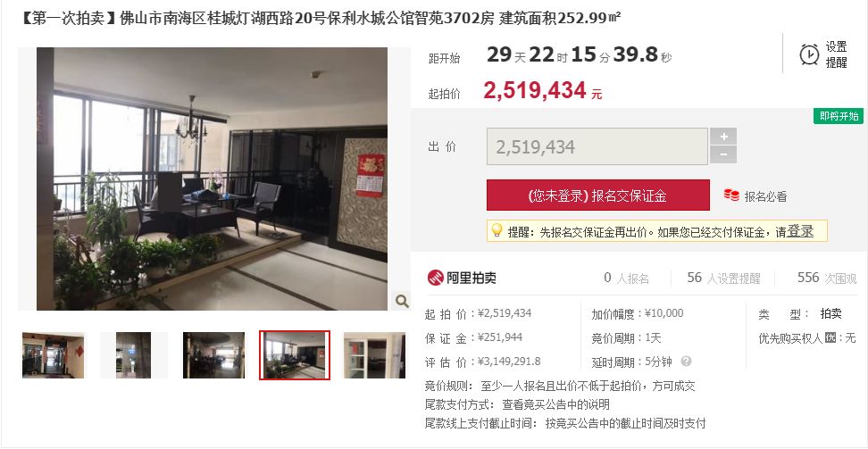
Task: Click the red coins icon beside 报名必看
Action: click(731, 195)
